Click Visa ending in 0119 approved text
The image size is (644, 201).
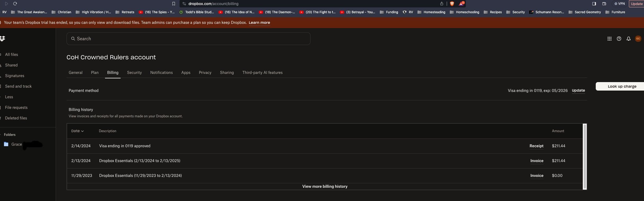[125, 146]
